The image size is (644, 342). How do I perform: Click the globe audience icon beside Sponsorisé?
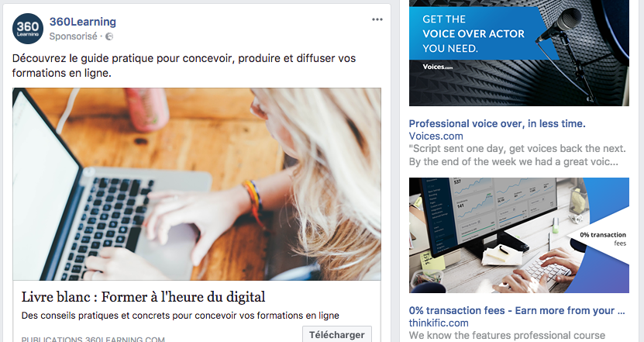click(109, 36)
